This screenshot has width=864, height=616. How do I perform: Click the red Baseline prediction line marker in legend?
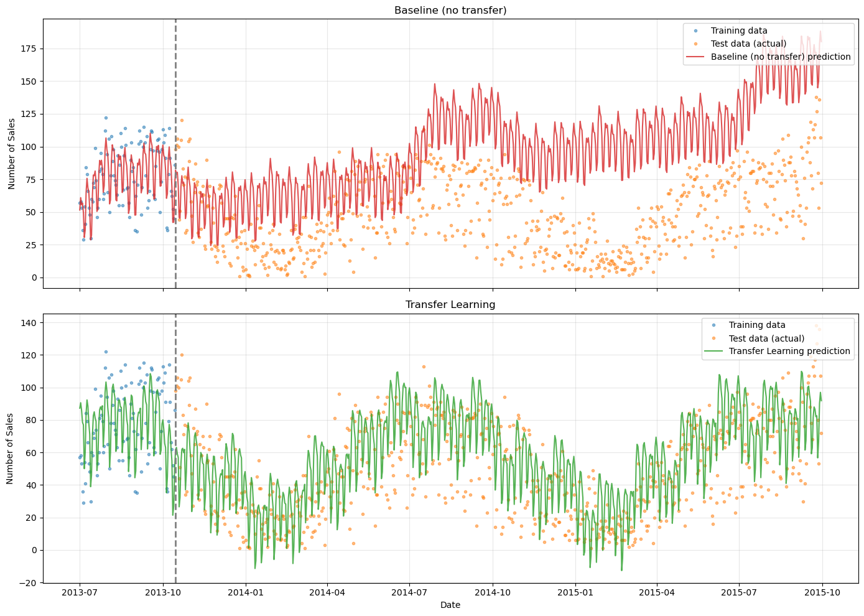[695, 57]
